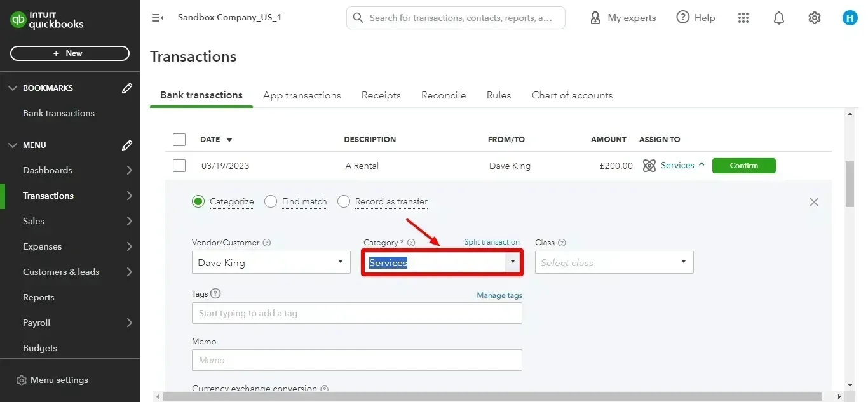Image resolution: width=868 pixels, height=402 pixels.
Task: Click the £200.00 amount cell
Action: (x=616, y=166)
